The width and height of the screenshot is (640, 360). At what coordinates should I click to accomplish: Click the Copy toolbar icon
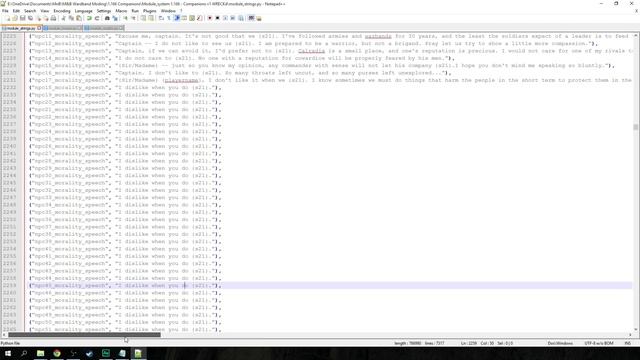coord(71,18)
